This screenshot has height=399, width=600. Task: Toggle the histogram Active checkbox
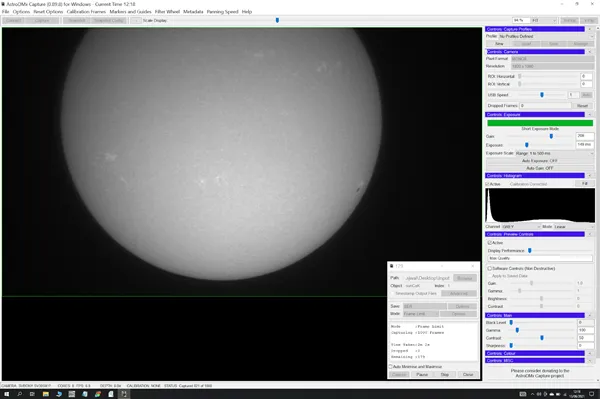tap(488, 184)
